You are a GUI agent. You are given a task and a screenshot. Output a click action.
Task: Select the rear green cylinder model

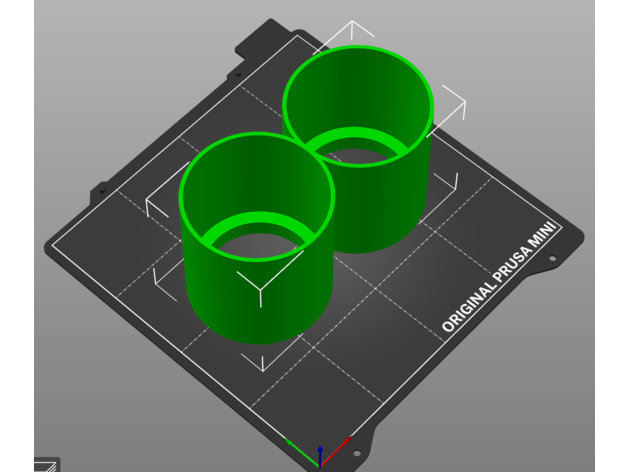400,200
